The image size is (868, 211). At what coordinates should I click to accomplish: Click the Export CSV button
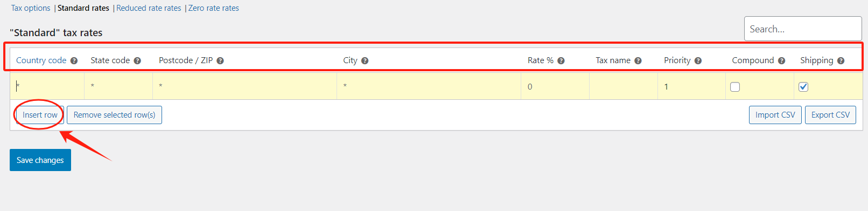tap(830, 115)
